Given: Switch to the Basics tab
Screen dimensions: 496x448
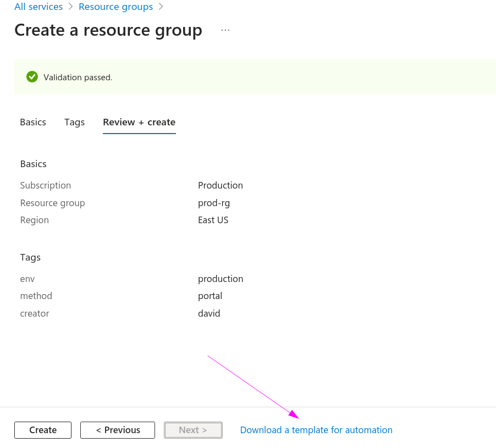Looking at the screenshot, I should coord(33,122).
